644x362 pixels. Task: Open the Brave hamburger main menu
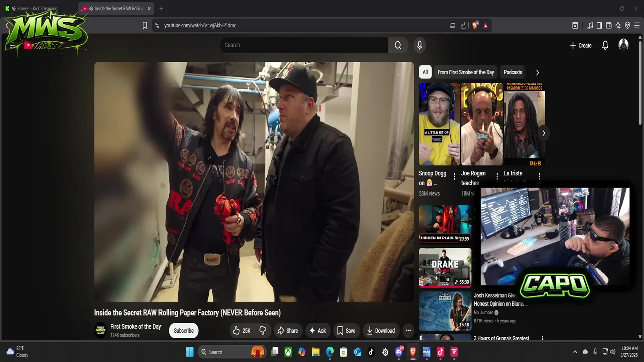point(637,25)
